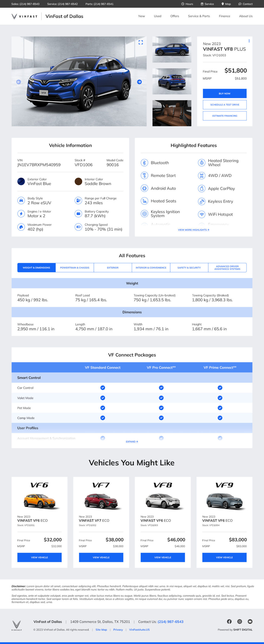
Task: Click the Heated Steering Wheel icon
Action: (202, 163)
